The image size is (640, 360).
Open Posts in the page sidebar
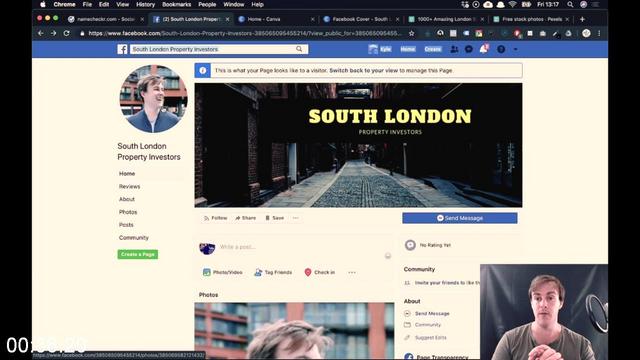coord(126,225)
